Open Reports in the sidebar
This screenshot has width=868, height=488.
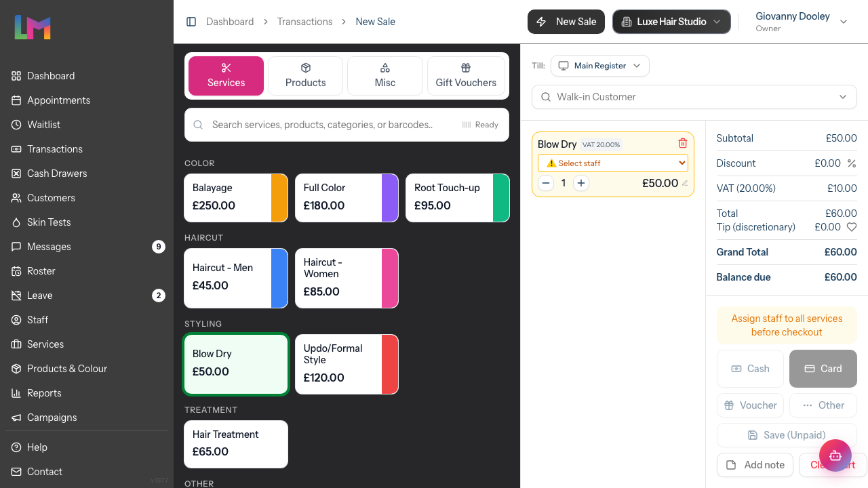coord(87,393)
